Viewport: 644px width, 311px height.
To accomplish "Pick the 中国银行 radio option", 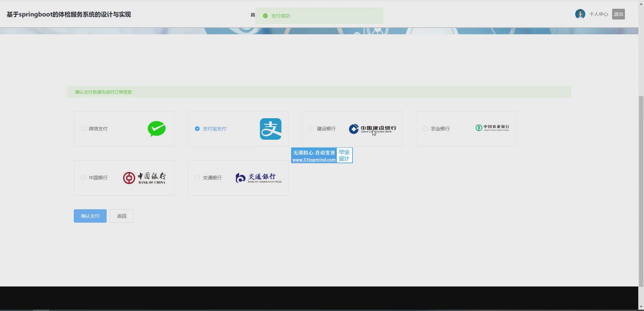I will 83,178.
